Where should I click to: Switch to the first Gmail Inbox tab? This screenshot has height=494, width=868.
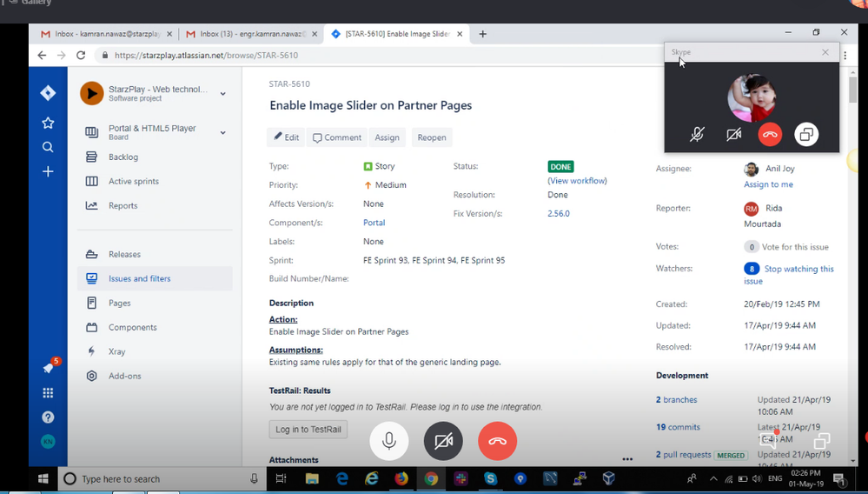pyautogui.click(x=107, y=34)
